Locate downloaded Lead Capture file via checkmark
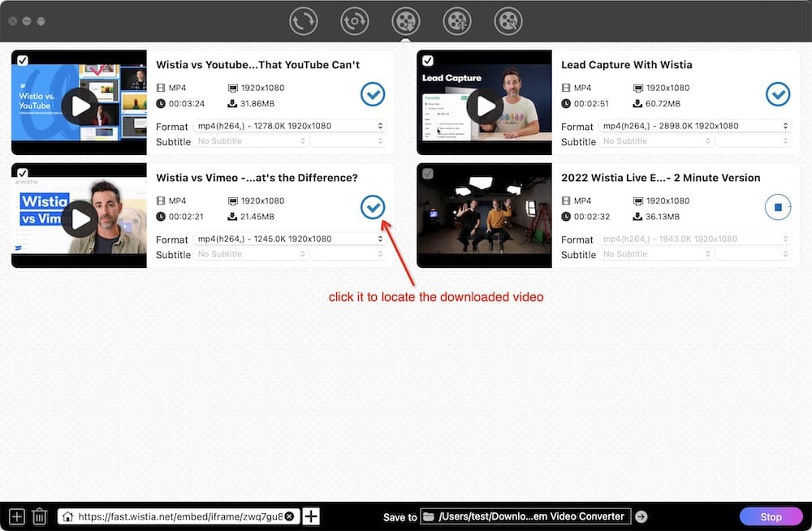Screen dimensions: 812x531 778,94
